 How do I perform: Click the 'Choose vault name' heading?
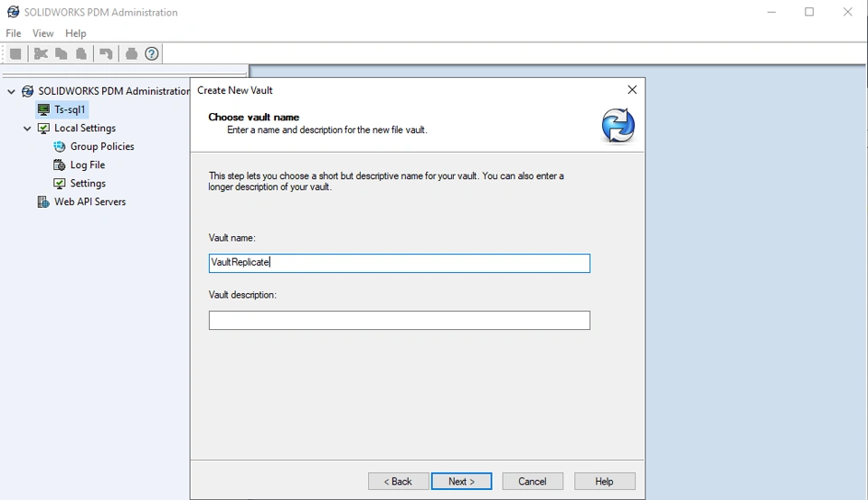click(253, 117)
